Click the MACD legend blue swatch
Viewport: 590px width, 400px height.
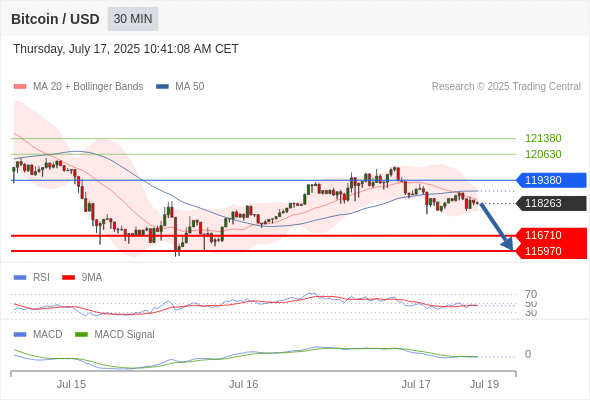[20, 334]
